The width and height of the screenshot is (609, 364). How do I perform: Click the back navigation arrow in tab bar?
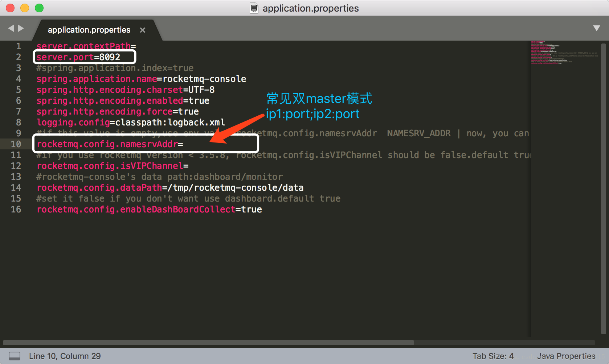(x=11, y=28)
